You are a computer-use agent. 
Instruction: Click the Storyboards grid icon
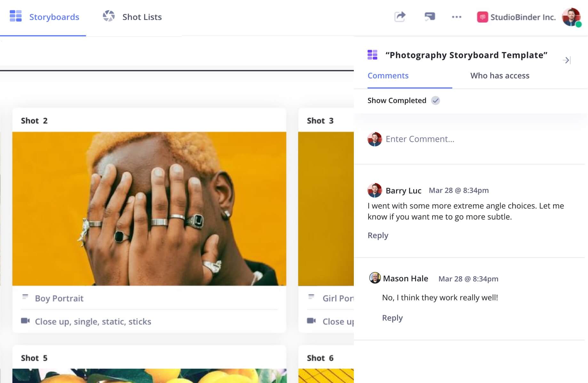click(x=16, y=16)
